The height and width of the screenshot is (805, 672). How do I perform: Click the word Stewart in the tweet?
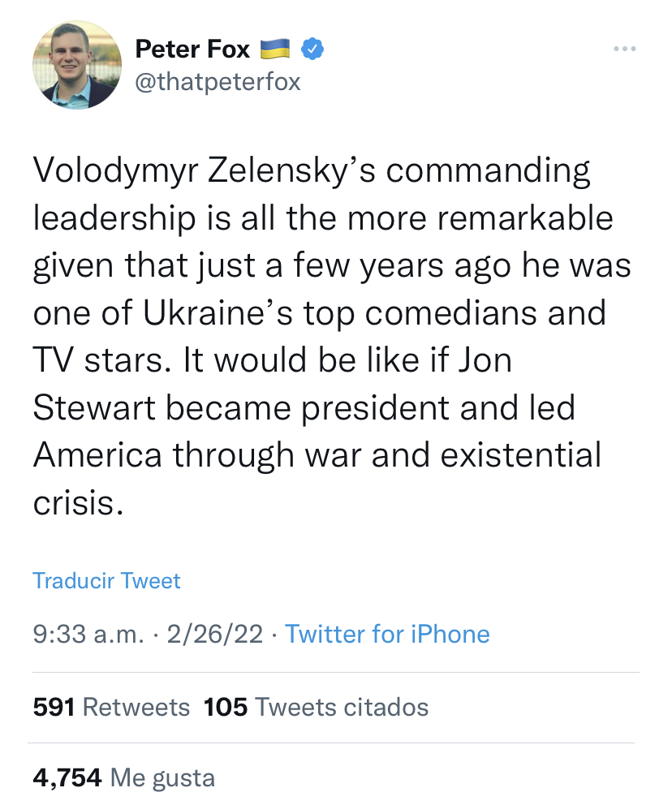(88, 407)
